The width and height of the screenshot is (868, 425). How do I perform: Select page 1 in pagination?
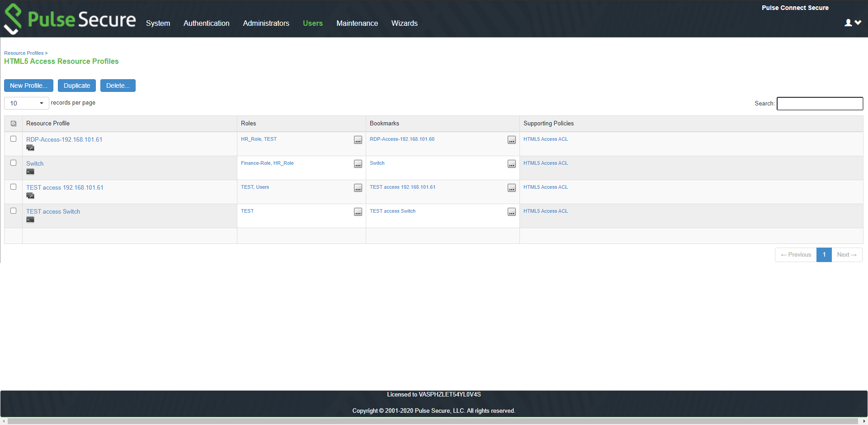point(824,255)
